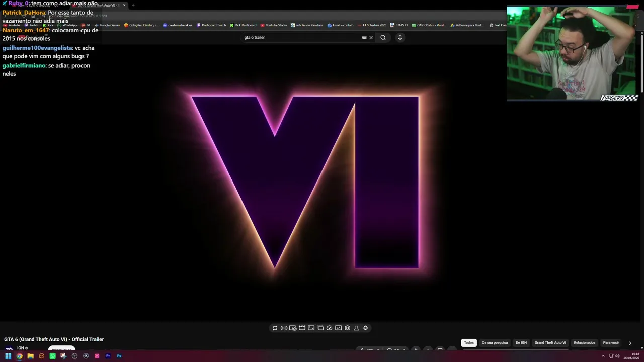Open the 4K downloader taskbar icon
644x362 pixels.
[x=86, y=356]
